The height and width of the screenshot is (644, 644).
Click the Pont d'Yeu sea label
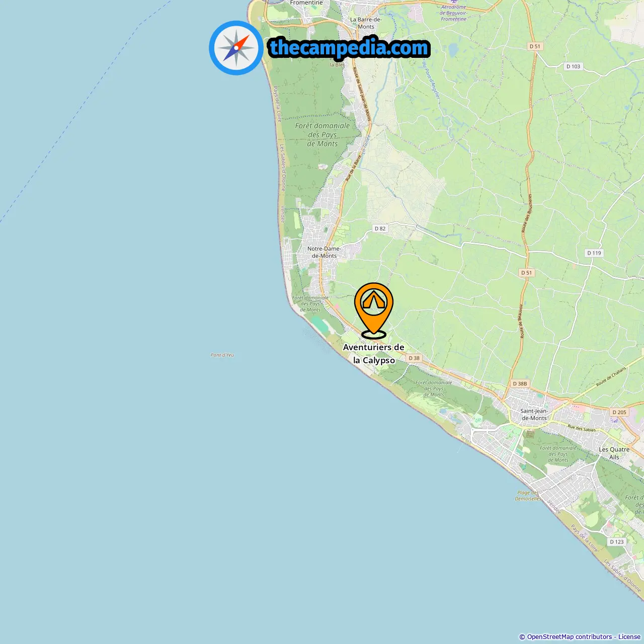point(222,355)
